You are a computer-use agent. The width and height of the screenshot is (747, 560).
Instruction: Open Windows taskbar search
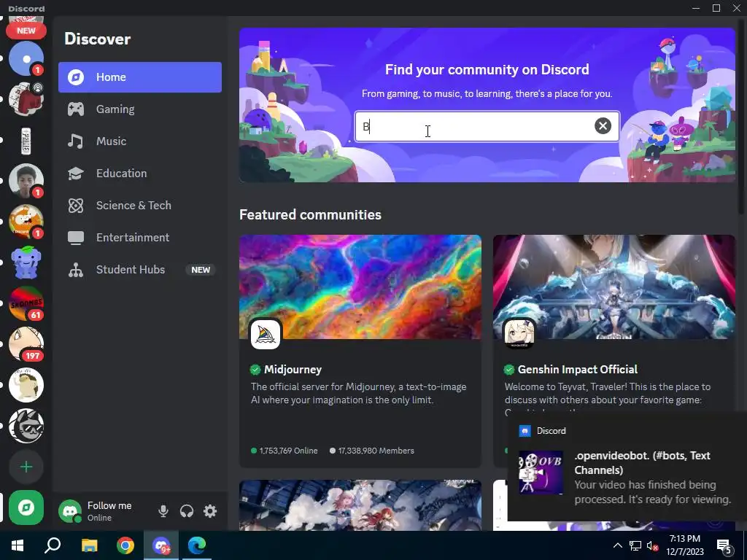coord(53,545)
